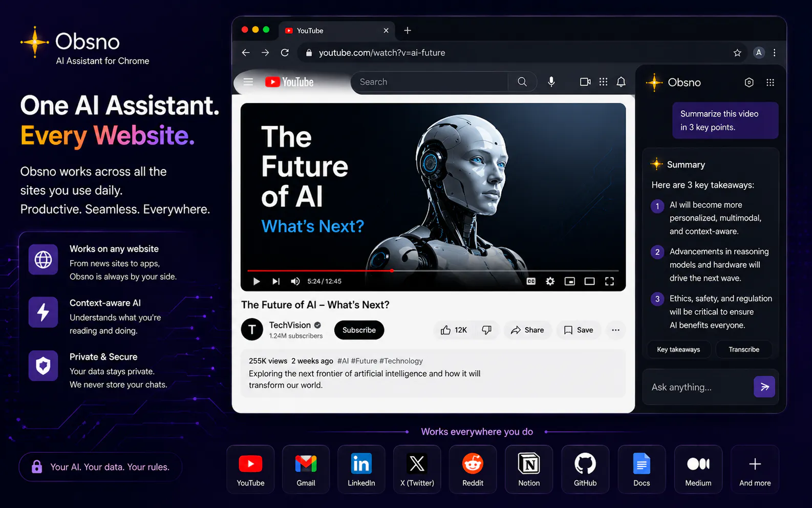Toggle closed captions
This screenshot has width=812, height=508.
coord(531,281)
